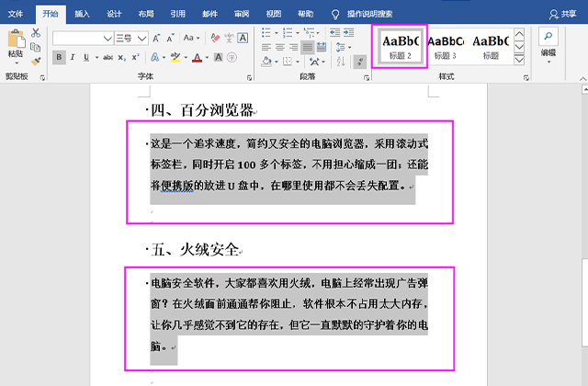
Task: Sort paragraphs with A-Z sort icon
Action: [x=341, y=62]
